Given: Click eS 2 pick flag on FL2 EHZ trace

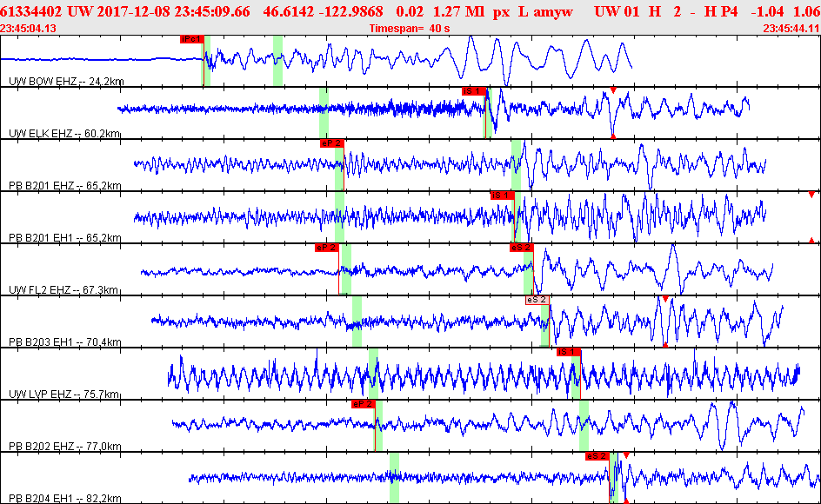Looking at the screenshot, I should (x=521, y=248).
